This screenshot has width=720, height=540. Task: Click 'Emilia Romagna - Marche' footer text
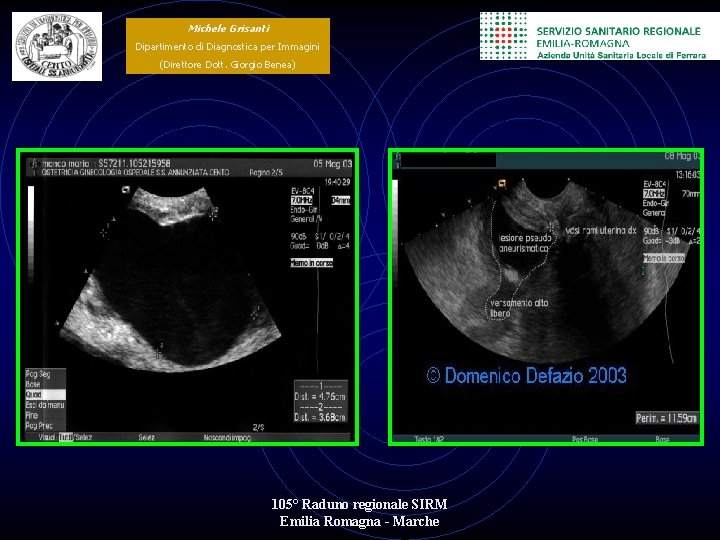[360, 521]
